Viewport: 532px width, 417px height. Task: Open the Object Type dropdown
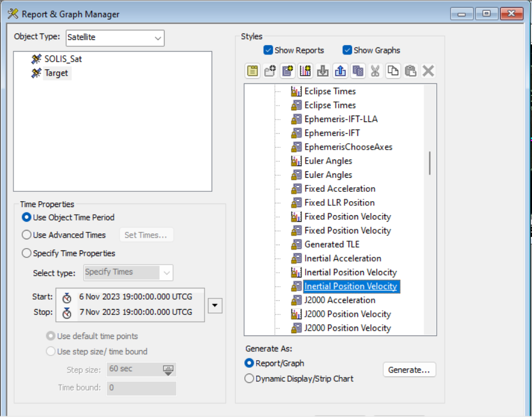[x=159, y=38]
